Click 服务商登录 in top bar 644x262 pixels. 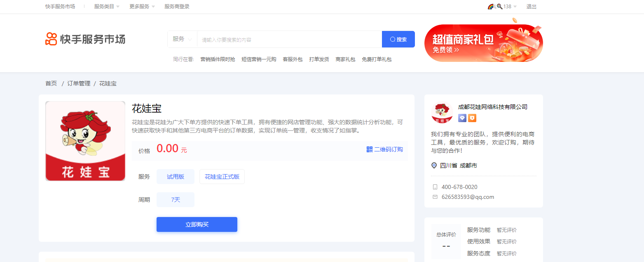(x=177, y=7)
